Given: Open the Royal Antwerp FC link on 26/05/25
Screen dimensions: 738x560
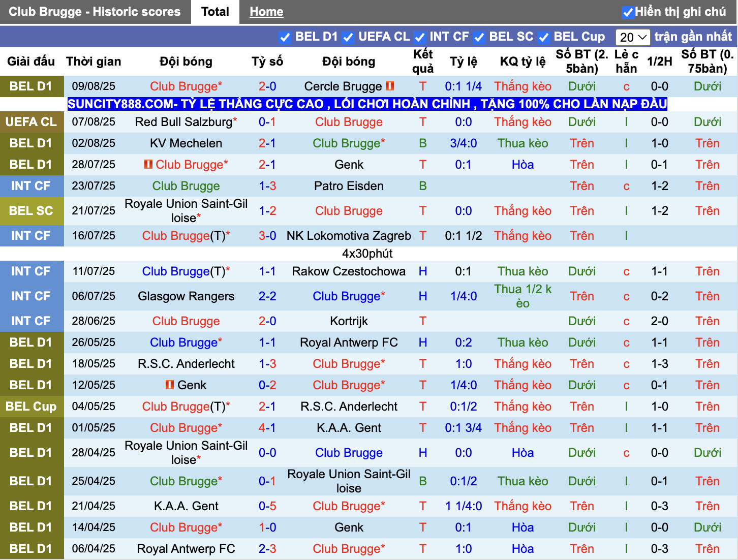Looking at the screenshot, I should [349, 343].
